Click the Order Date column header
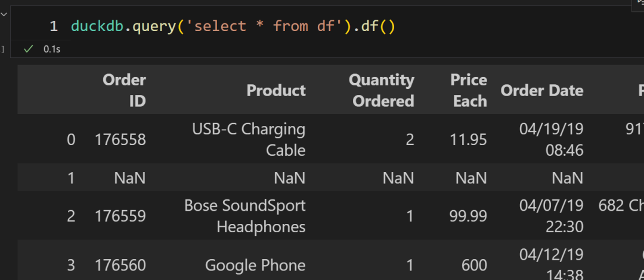This screenshot has height=280, width=644. (541, 90)
